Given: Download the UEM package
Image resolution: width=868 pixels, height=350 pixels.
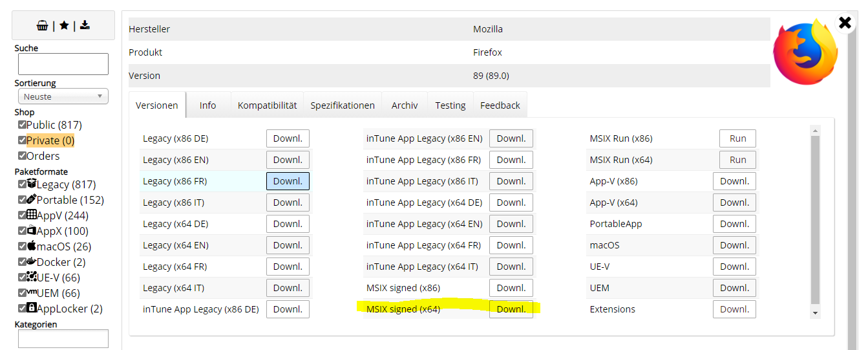Looking at the screenshot, I should tap(734, 288).
